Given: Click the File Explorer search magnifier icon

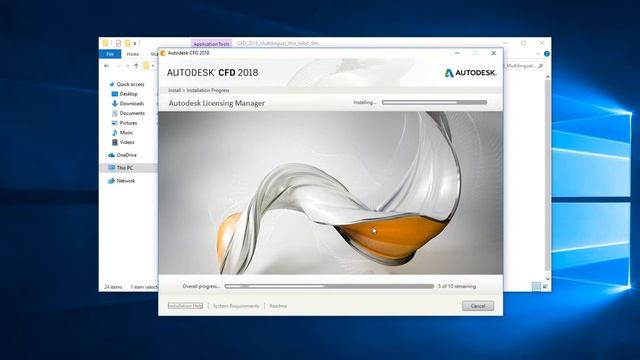Looking at the screenshot, I should (x=541, y=66).
